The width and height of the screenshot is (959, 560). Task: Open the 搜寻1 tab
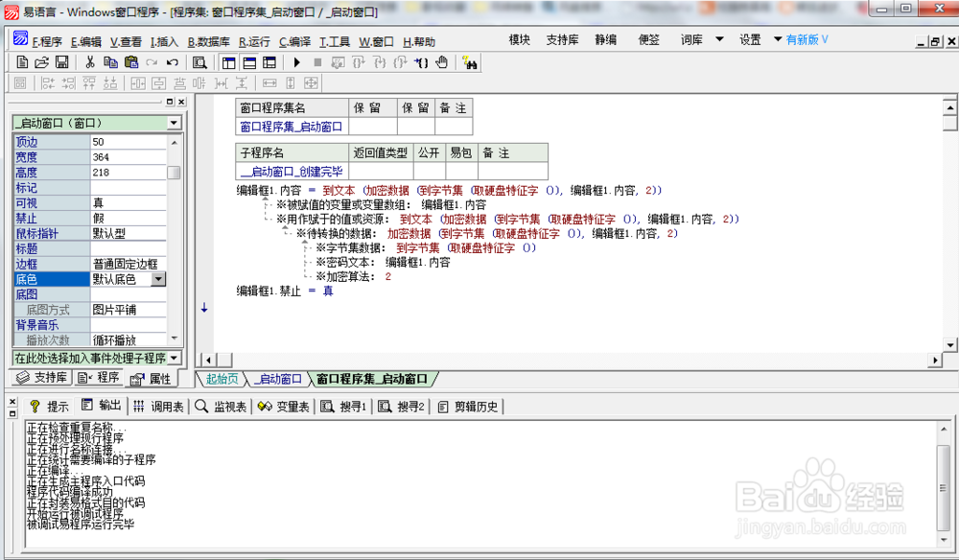344,407
